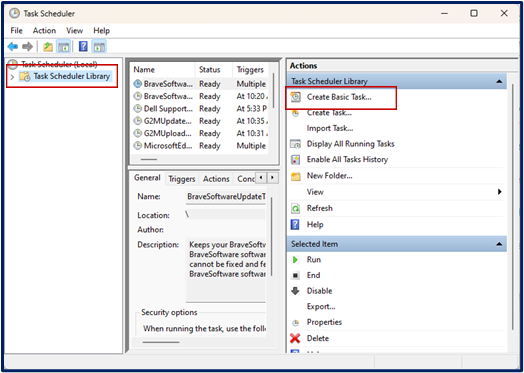The width and height of the screenshot is (524, 373).
Task: Click the Location field value
Action: click(x=226, y=215)
